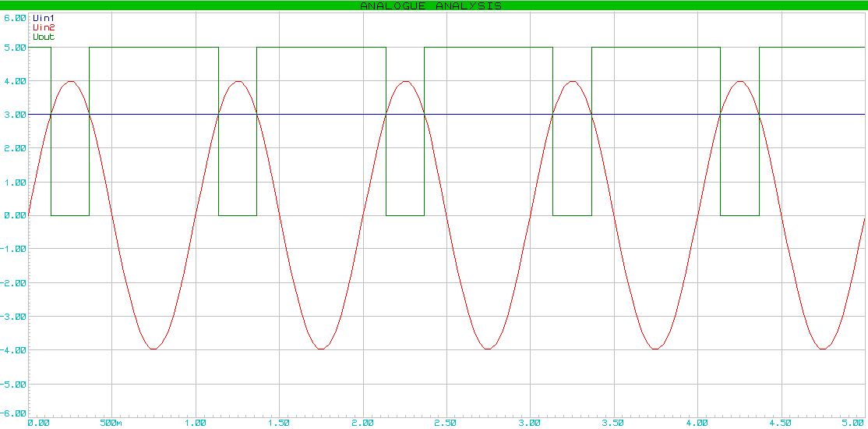Select the Uin2 trace label

[43, 27]
